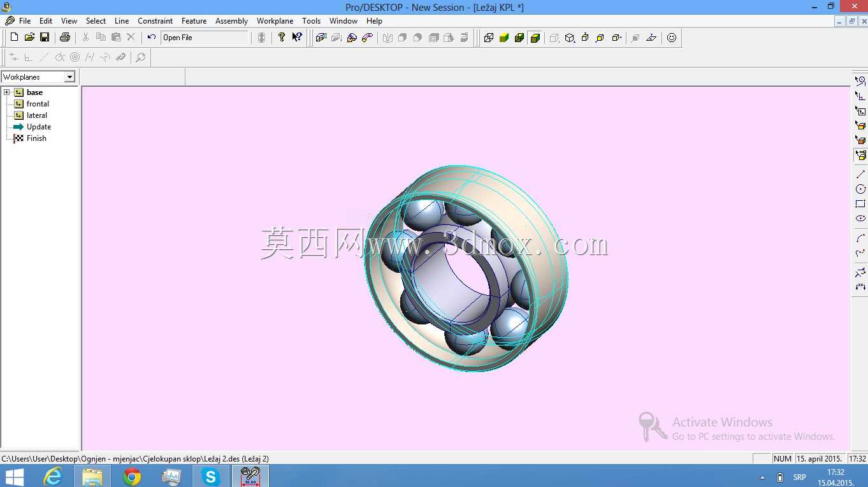Pick the Delete line segment tool

(x=860, y=272)
